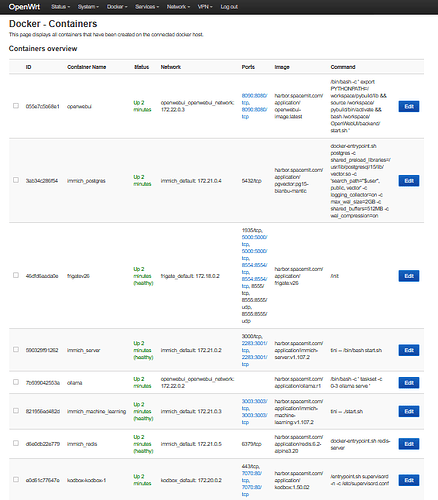Click the immich_redis container name
438x500 pixels.
click(x=82, y=444)
